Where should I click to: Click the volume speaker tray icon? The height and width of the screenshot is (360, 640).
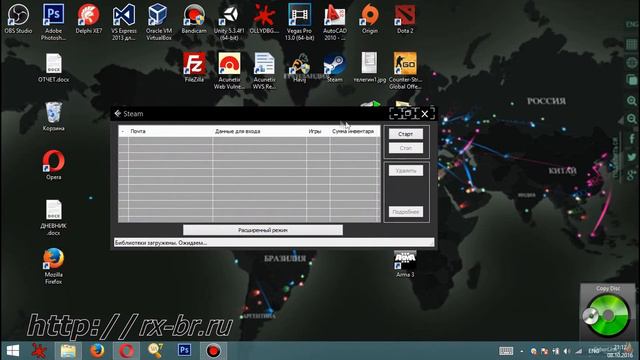[567, 351]
